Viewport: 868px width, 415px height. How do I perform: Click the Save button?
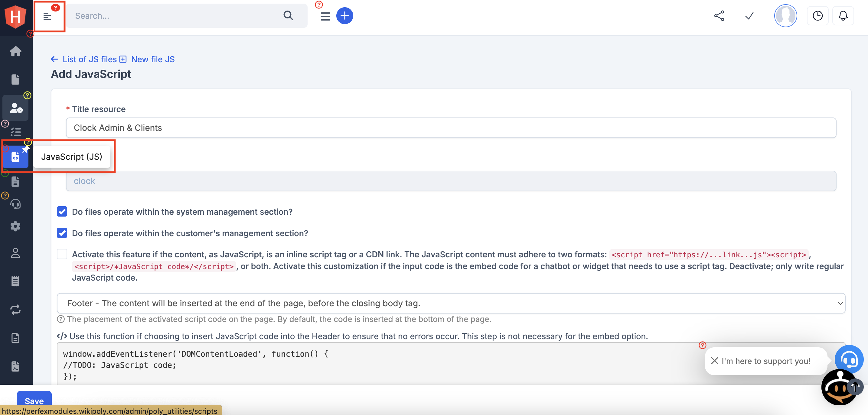pos(34,401)
